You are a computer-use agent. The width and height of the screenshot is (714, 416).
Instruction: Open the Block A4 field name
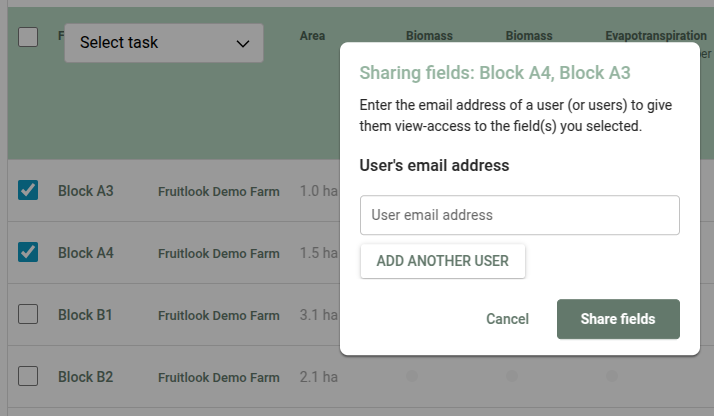[86, 253]
